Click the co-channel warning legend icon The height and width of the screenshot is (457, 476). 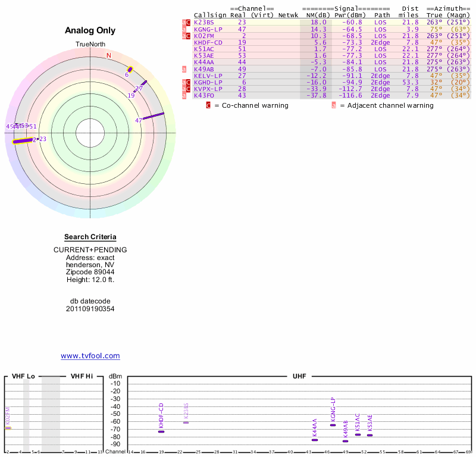pyautogui.click(x=208, y=105)
